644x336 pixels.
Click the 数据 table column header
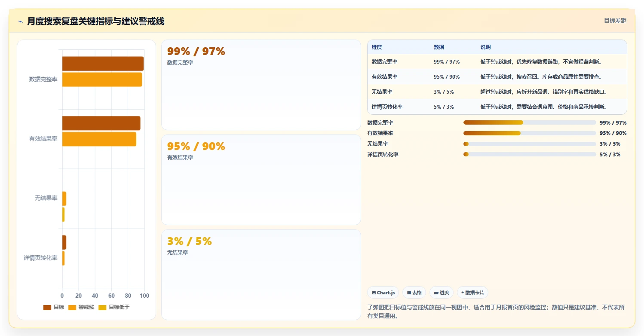pos(439,47)
